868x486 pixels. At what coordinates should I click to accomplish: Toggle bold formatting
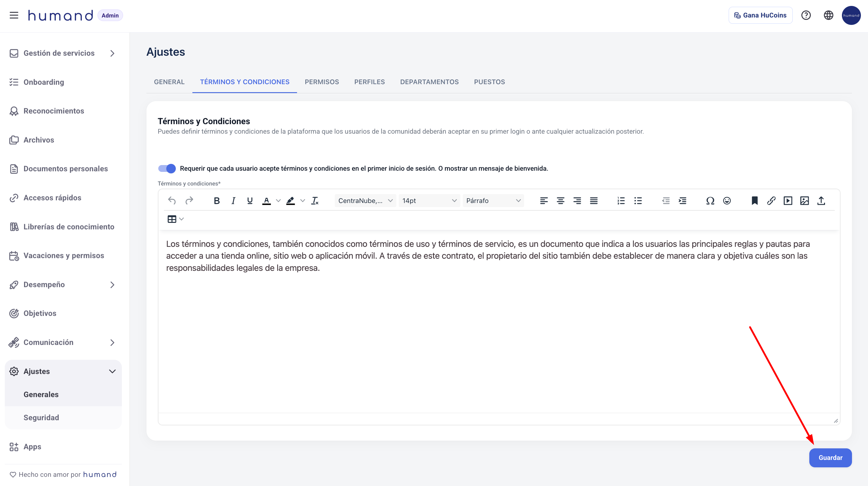pos(217,201)
